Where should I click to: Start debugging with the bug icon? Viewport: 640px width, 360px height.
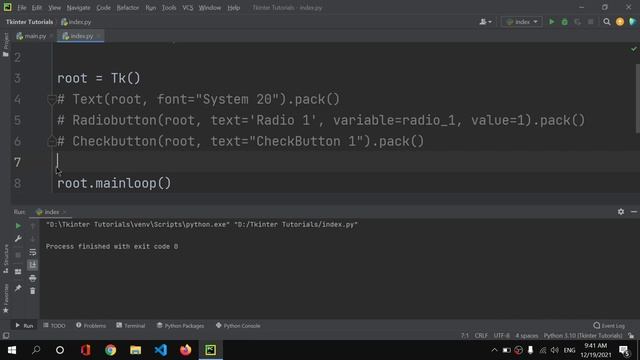(564, 22)
